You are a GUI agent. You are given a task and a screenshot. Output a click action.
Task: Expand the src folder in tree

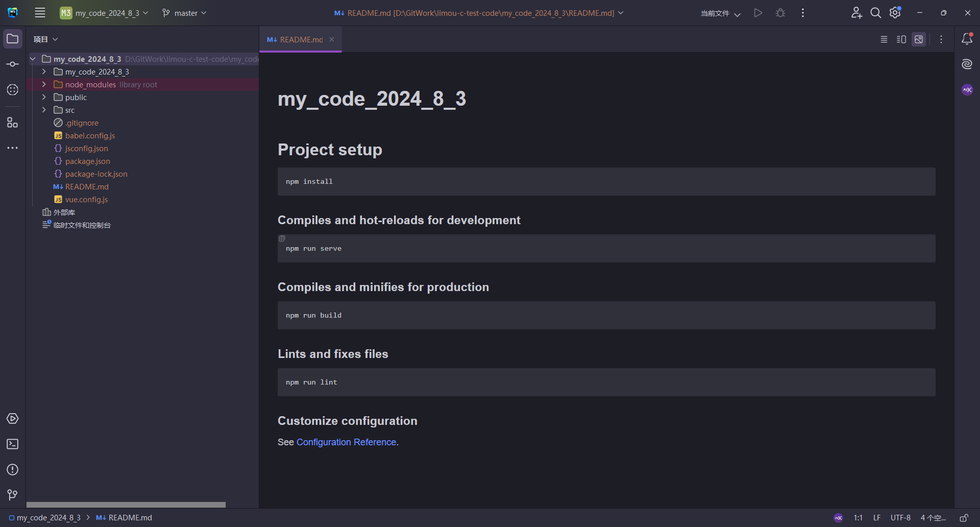(44, 110)
